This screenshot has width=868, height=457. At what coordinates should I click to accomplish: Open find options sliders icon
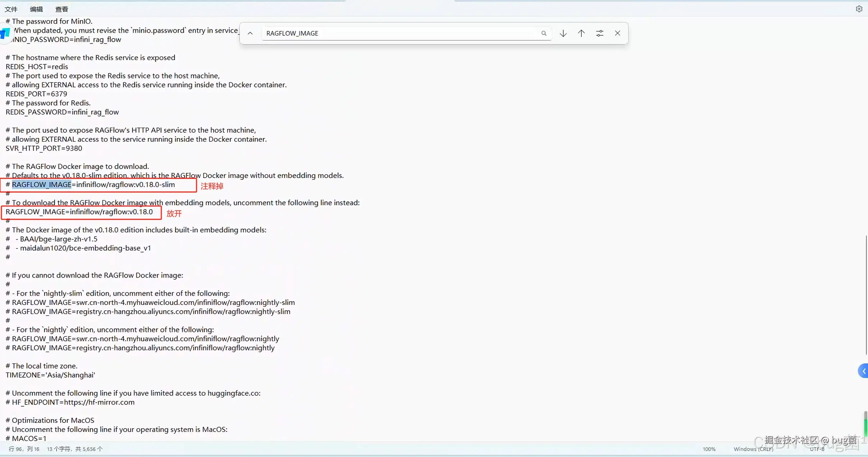pos(599,33)
